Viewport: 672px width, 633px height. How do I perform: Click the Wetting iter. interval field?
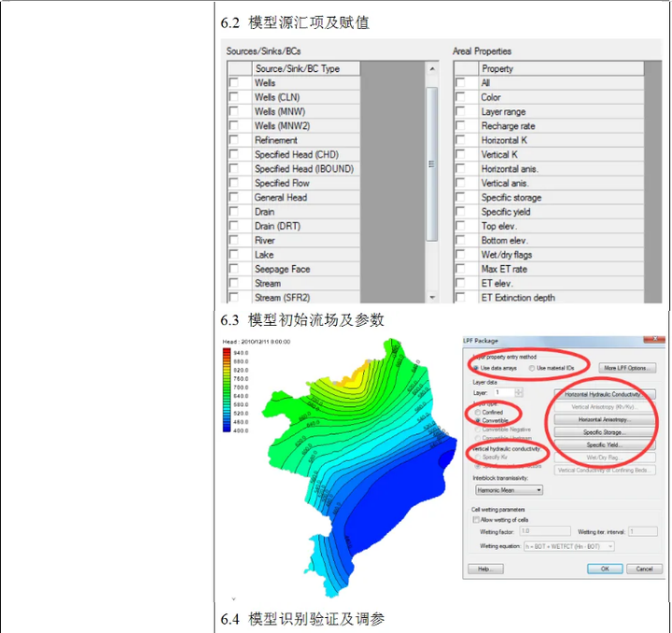point(642,531)
